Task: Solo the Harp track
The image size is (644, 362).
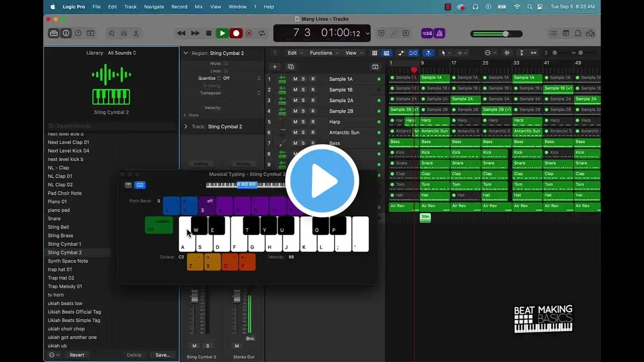Action: 303,122
